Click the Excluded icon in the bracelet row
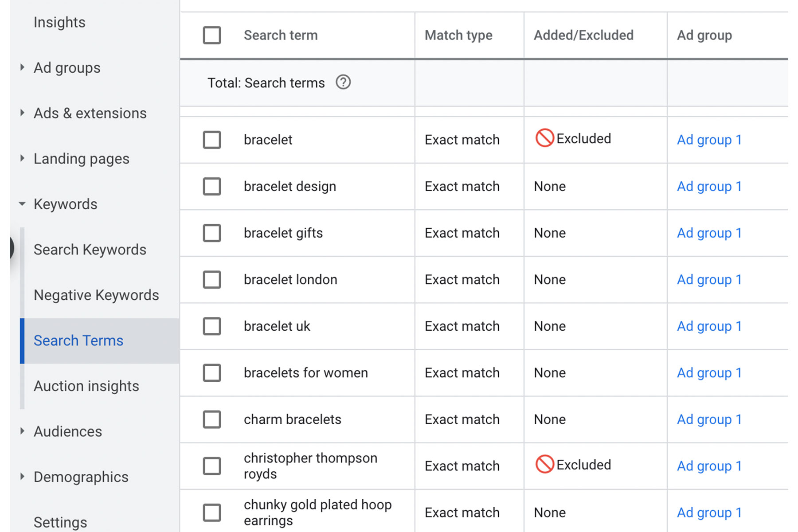Viewport: 798px width, 532px height. tap(544, 138)
